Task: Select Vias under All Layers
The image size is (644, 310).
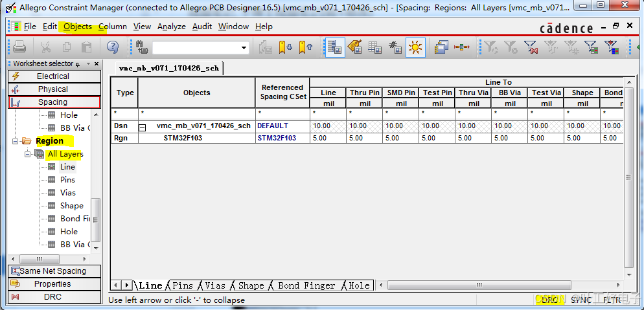Action: click(x=68, y=193)
